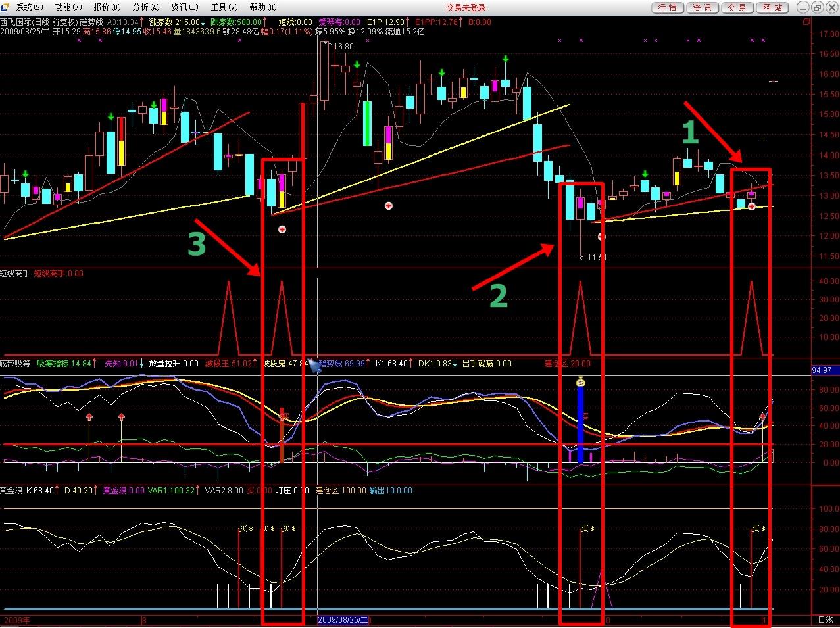
Task: Click the leftmost green down-arrow on the candlestick chart
Action: (x=26, y=174)
